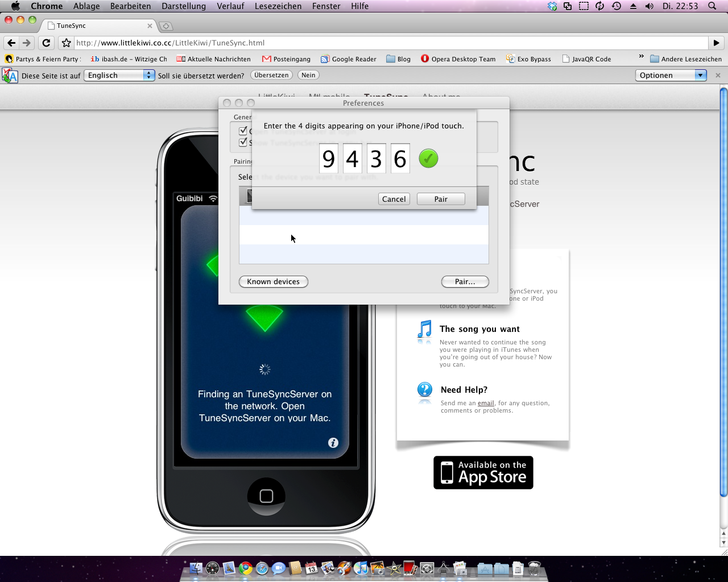Image resolution: width=728 pixels, height=582 pixels.
Task: Go back with the browser back arrow
Action: pos(11,43)
